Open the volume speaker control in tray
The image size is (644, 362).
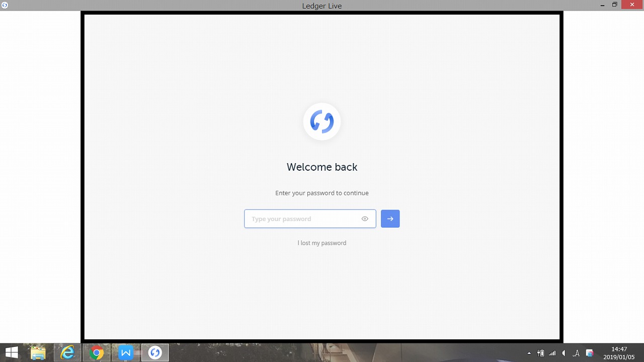[563, 353]
